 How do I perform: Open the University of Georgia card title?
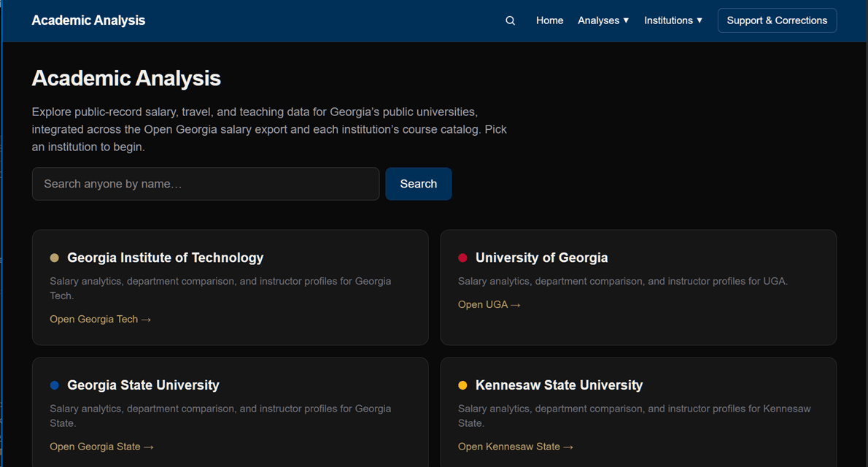[x=541, y=258]
